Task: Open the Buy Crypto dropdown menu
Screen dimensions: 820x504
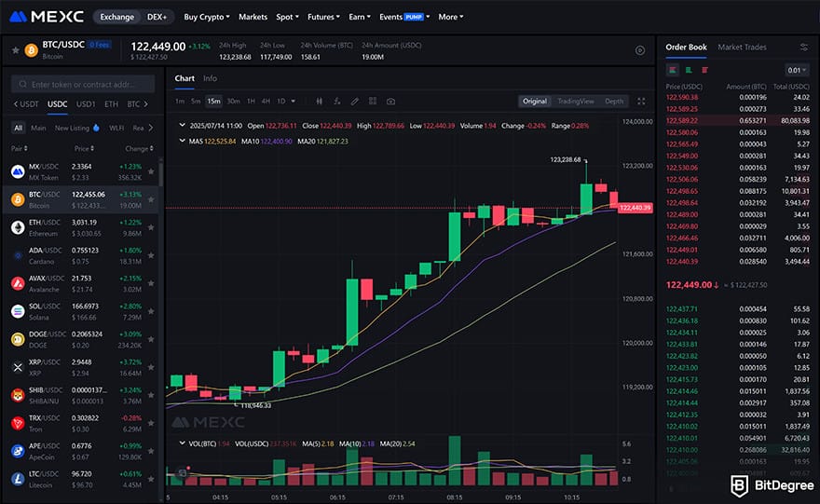Action: coord(207,17)
